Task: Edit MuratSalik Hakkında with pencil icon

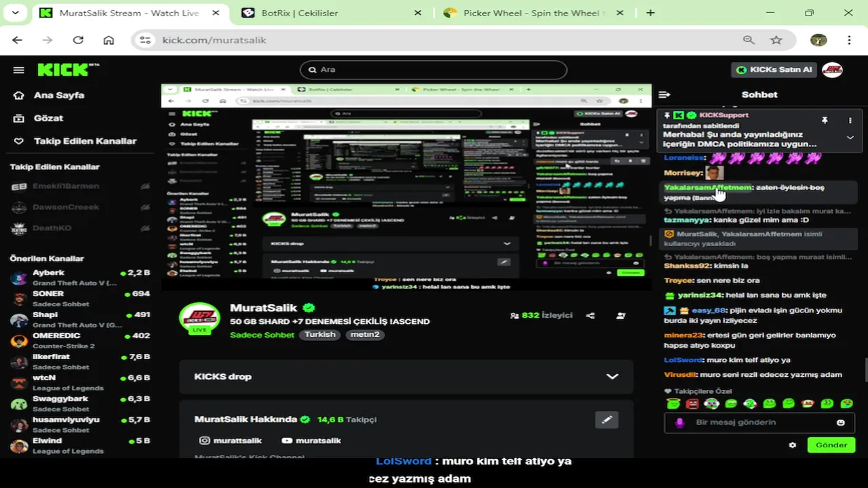Action: (607, 420)
